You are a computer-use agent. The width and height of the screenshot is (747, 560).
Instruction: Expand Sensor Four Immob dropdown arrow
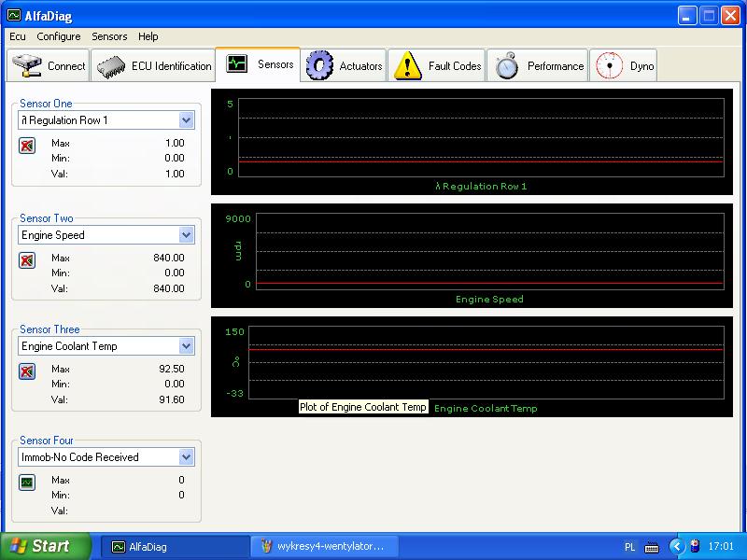pyautogui.click(x=186, y=457)
